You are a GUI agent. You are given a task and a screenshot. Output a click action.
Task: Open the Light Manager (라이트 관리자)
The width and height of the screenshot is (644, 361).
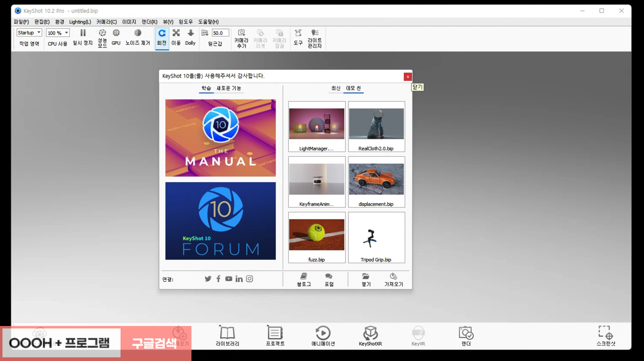click(x=314, y=38)
